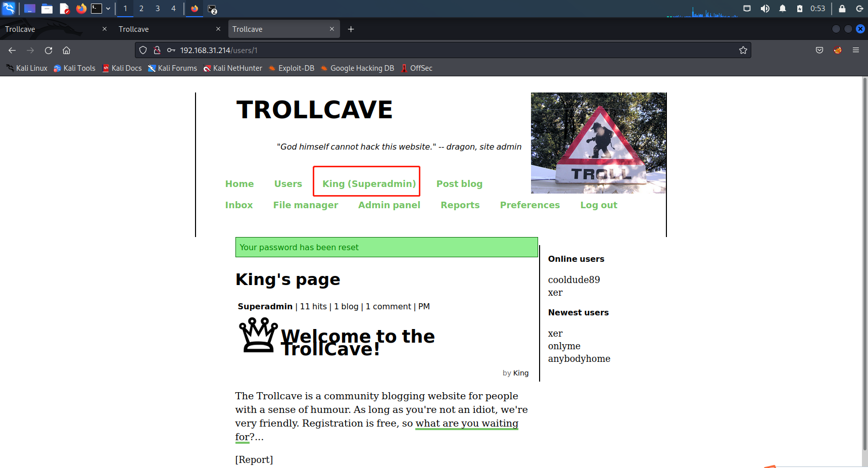Click the Log out nav link

coord(599,205)
